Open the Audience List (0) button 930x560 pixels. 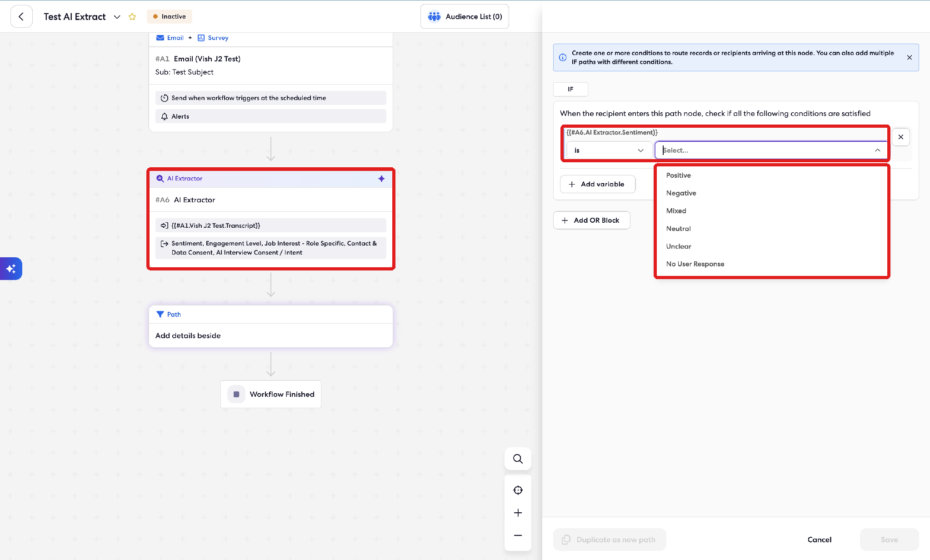click(x=465, y=16)
